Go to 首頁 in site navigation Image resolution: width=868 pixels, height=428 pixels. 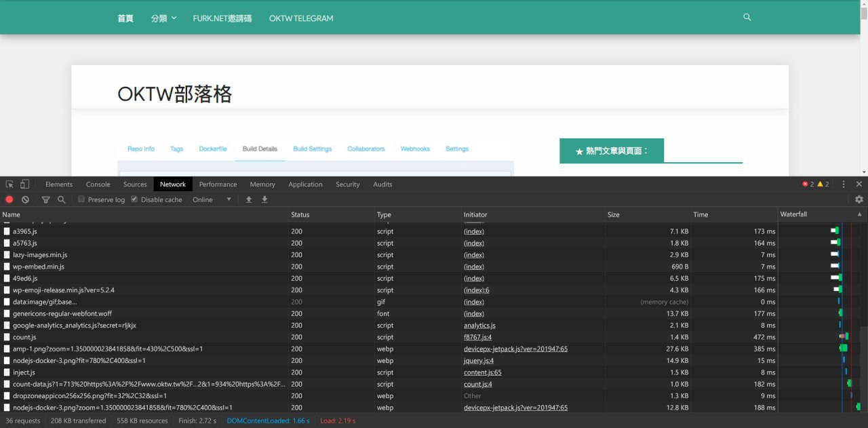(125, 18)
